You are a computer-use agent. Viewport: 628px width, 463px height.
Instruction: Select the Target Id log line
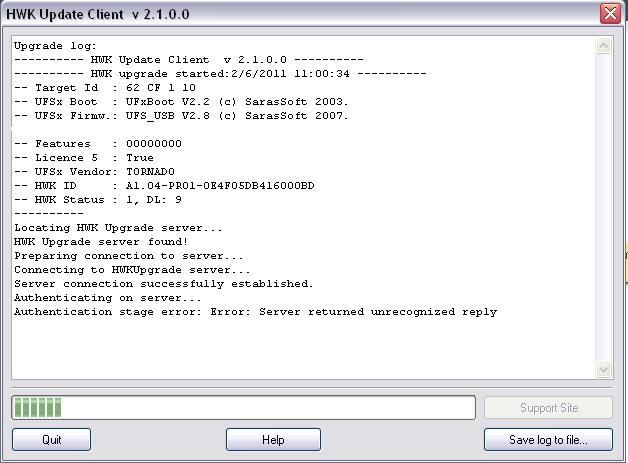coord(105,88)
